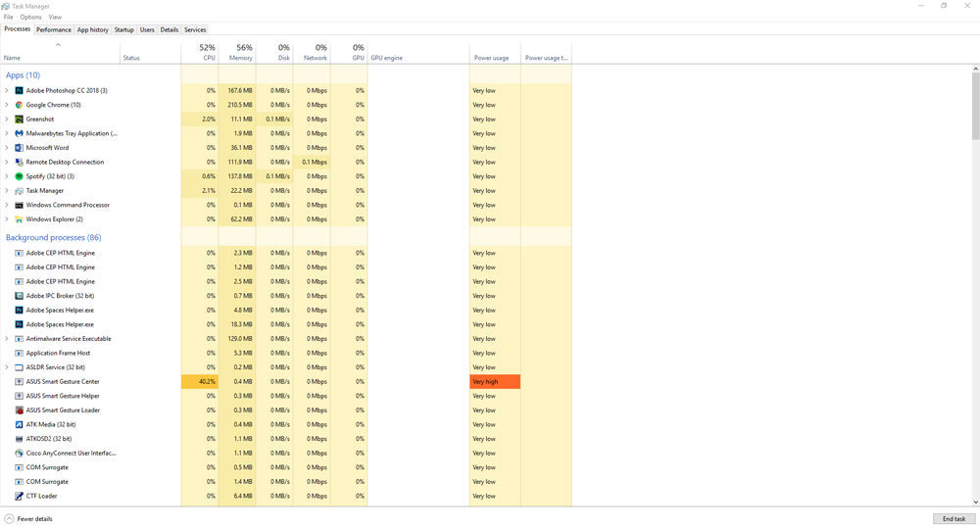Click the Fewer details arrow icon

click(x=9, y=519)
